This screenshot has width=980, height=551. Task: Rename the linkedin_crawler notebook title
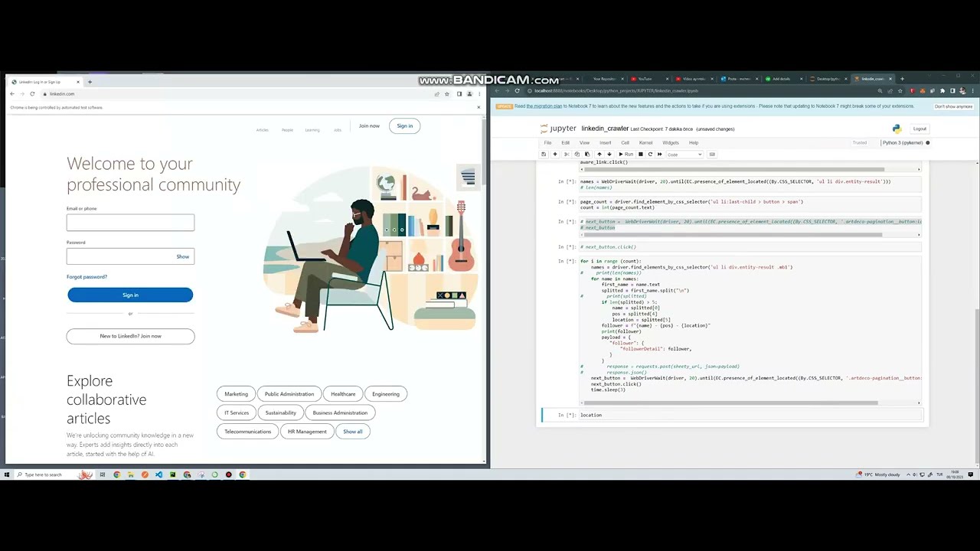pyautogui.click(x=605, y=129)
